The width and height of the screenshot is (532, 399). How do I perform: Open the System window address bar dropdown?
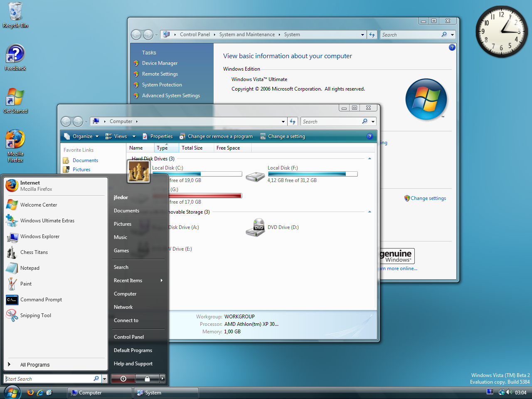coord(362,35)
